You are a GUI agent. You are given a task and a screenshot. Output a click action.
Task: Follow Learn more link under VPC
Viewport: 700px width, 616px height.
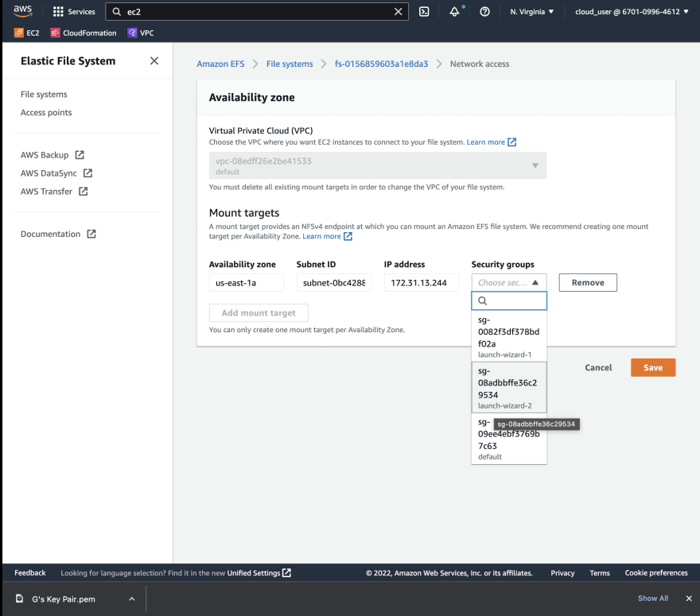[x=486, y=142]
